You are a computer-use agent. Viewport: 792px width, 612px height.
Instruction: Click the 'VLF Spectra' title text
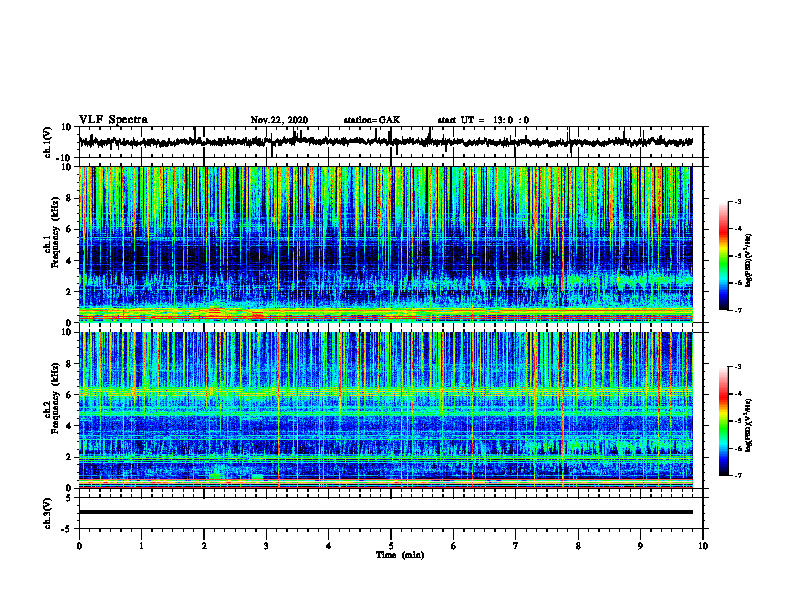coord(113,120)
